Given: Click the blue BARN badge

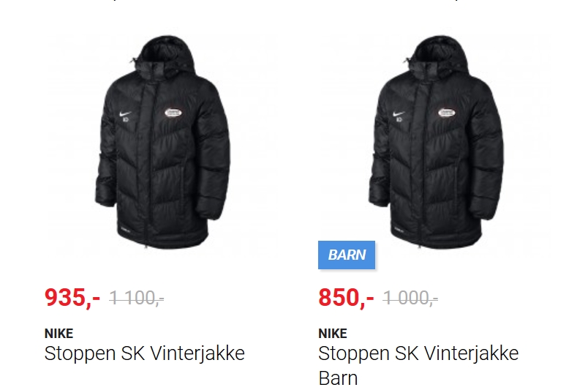Looking at the screenshot, I should [x=347, y=255].
